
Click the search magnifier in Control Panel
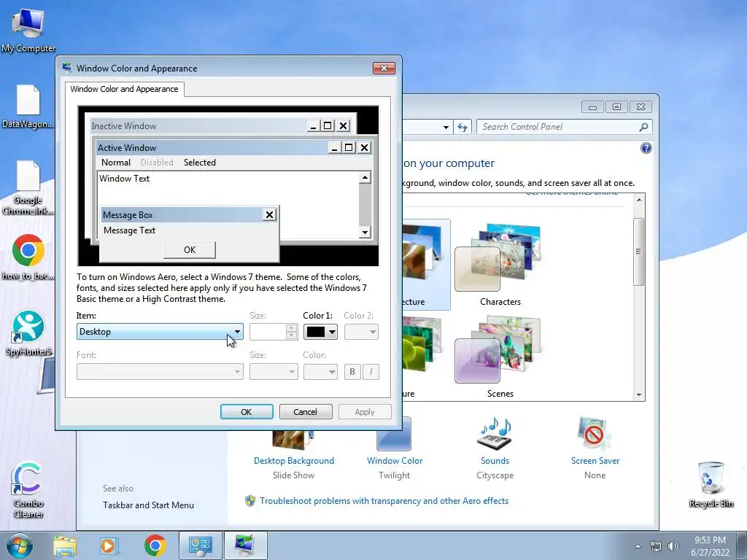tap(643, 127)
